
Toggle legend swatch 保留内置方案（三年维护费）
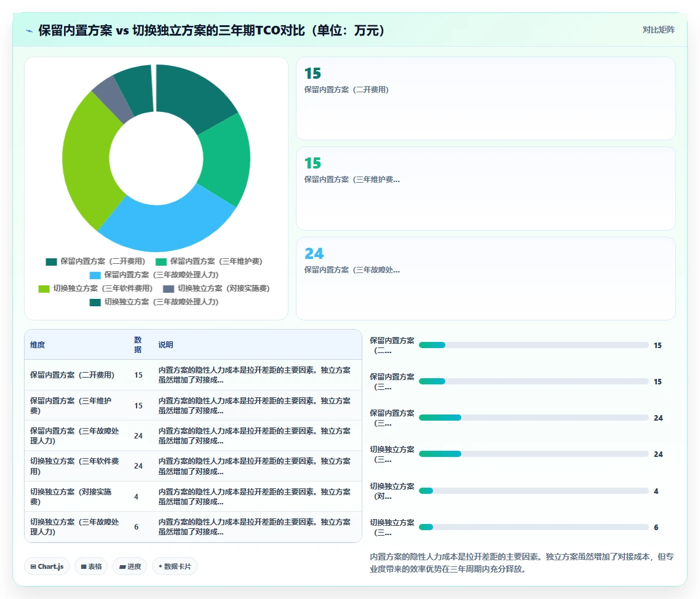(161, 261)
